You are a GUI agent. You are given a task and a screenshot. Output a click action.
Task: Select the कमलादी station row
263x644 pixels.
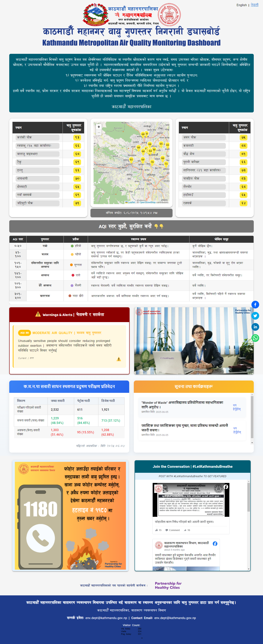point(215,146)
